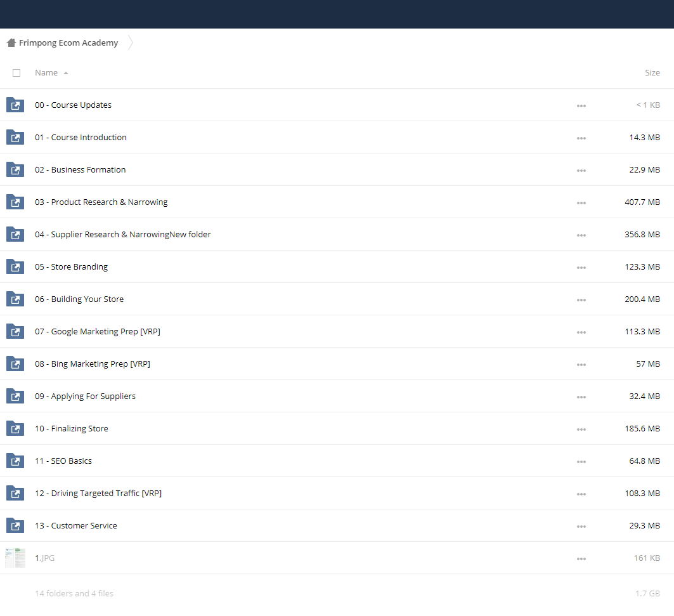This screenshot has height=616, width=674.
Task: Open folder name 13 - Customer Service
Action: coord(76,526)
